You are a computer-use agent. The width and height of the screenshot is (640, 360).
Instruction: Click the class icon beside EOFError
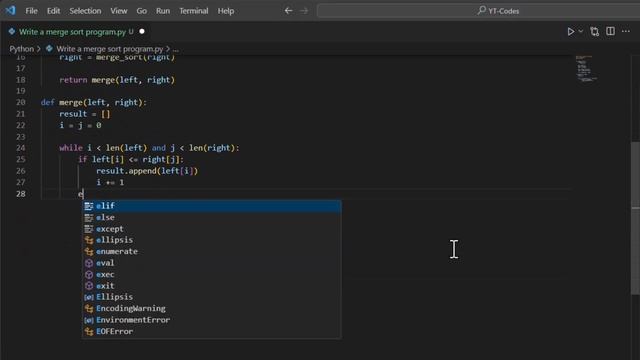89,331
